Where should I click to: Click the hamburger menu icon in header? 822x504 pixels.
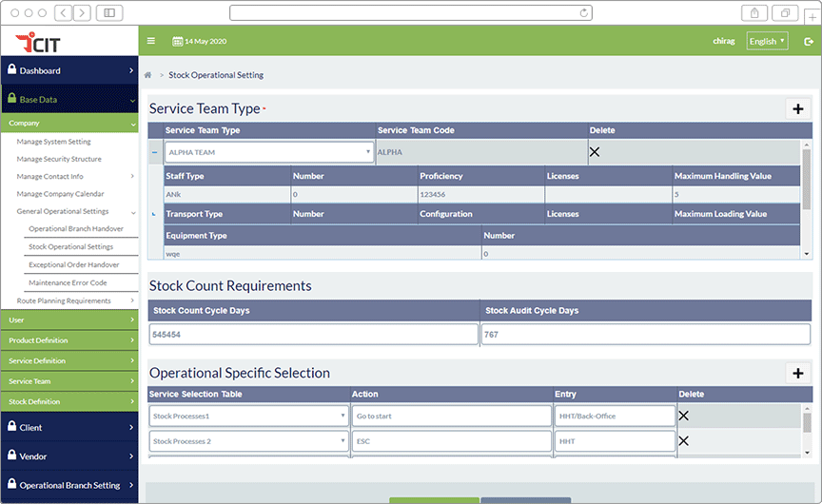click(x=150, y=41)
